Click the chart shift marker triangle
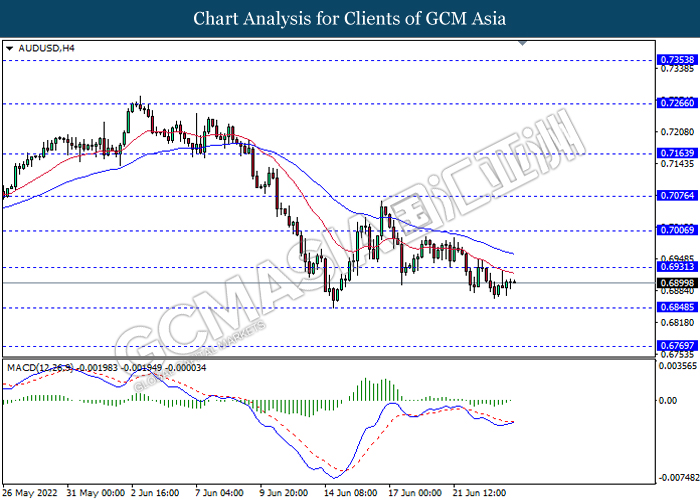The height and width of the screenshot is (500, 700). (523, 43)
